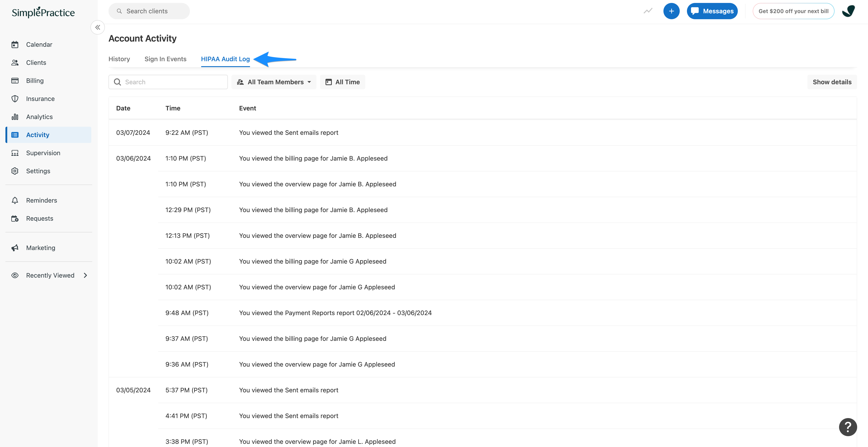Click the Recently Viewed eye icon
The width and height of the screenshot is (868, 447).
[15, 275]
